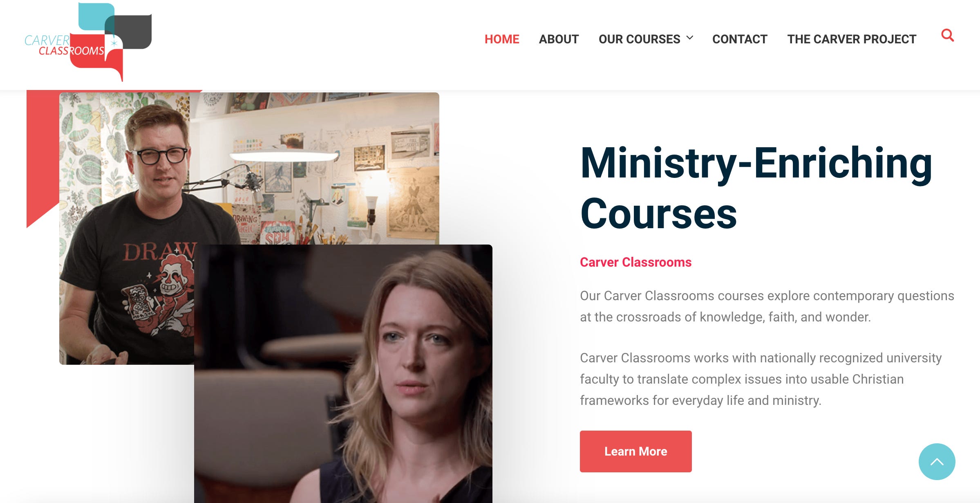Viewport: 980px width, 503px height.
Task: Click the Carver Classrooms red subtitle
Action: (635, 262)
